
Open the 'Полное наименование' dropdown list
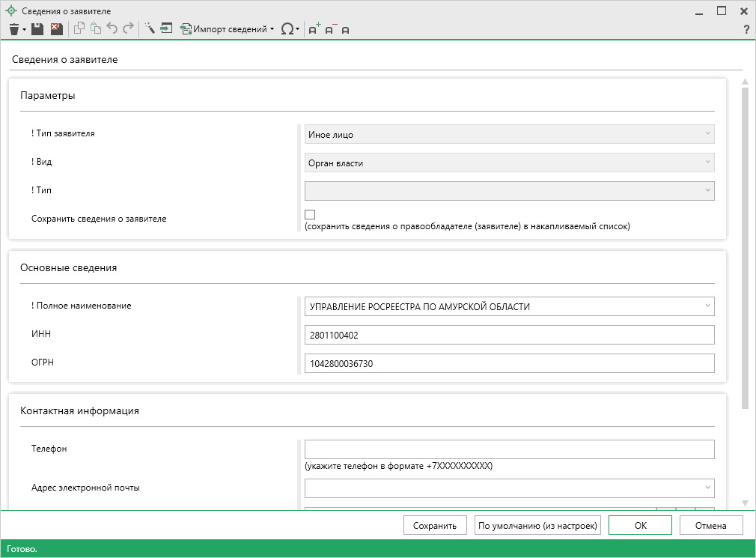click(x=707, y=306)
